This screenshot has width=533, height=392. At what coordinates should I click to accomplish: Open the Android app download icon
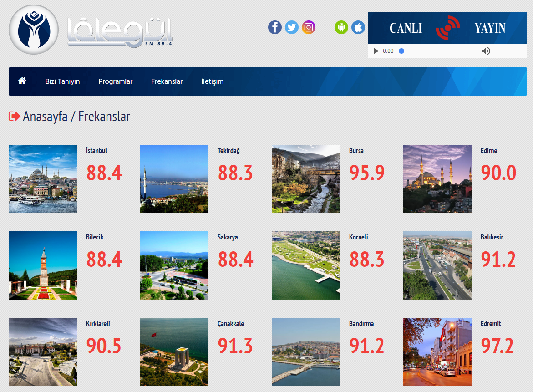click(x=341, y=27)
